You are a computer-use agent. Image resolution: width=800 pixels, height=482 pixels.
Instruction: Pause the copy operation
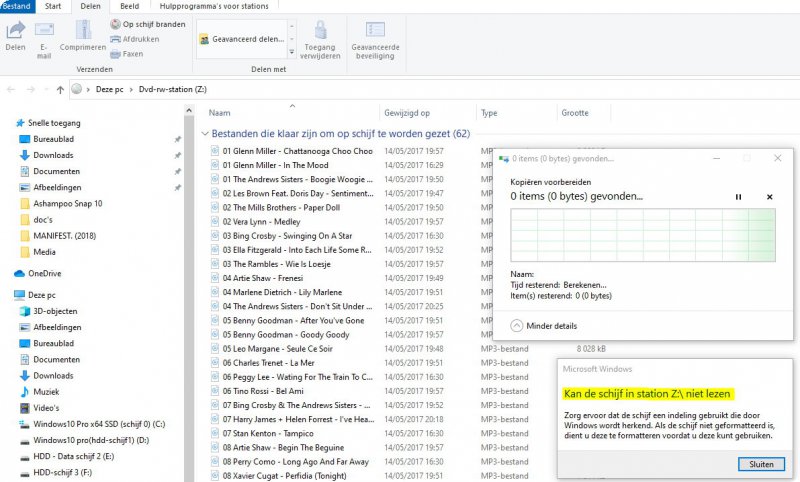pyautogui.click(x=739, y=197)
